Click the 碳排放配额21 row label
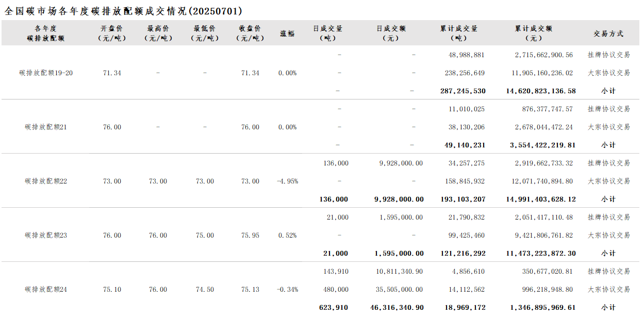This screenshot has height=316, width=644. point(46,127)
